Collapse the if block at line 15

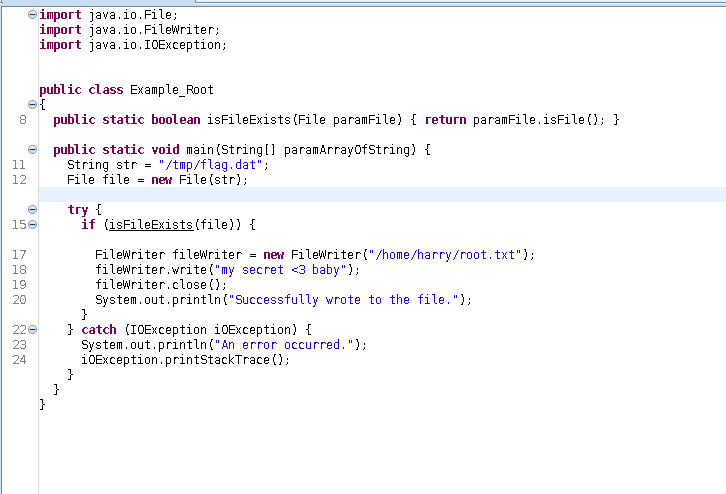click(x=33, y=225)
